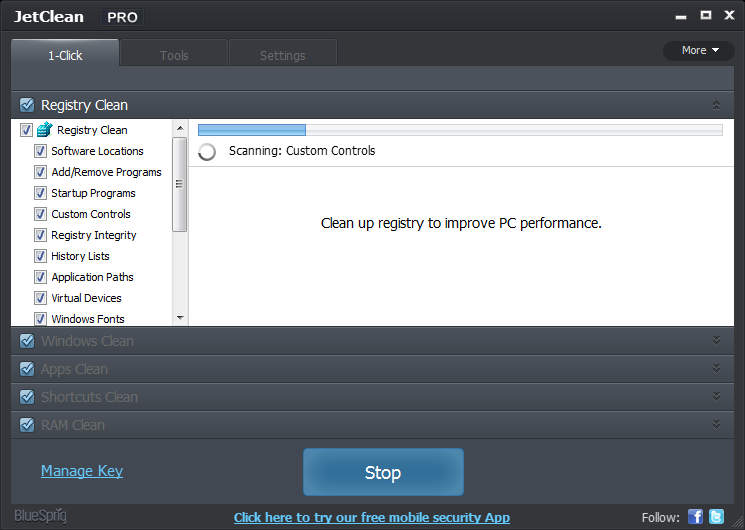Toggle the Windows Clean section checkbox
This screenshot has height=530, width=745.
(x=27, y=341)
